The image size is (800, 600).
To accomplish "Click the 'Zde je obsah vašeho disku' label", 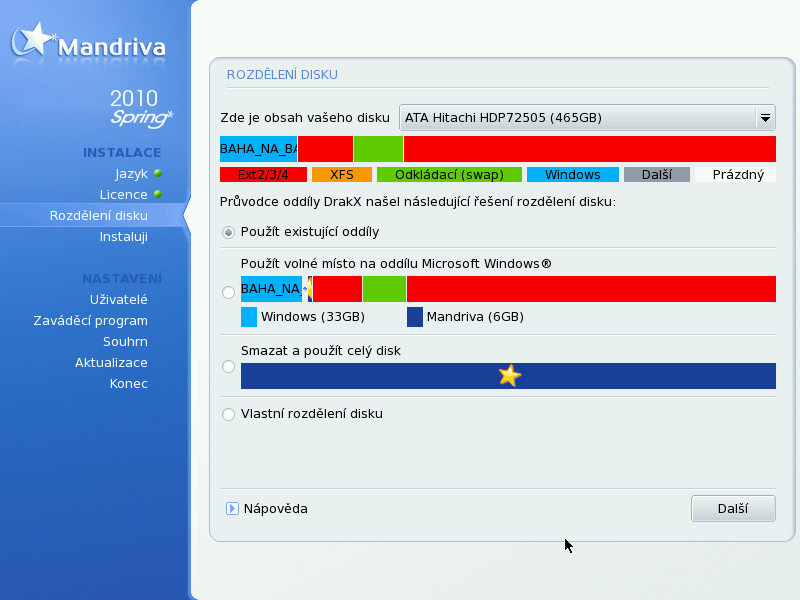I will [305, 118].
